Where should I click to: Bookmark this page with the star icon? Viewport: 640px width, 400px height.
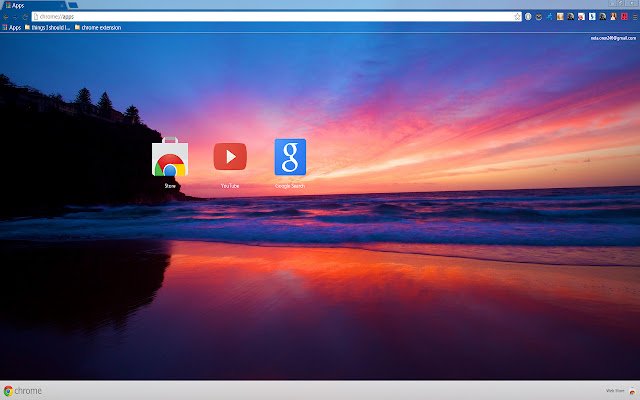tap(517, 17)
